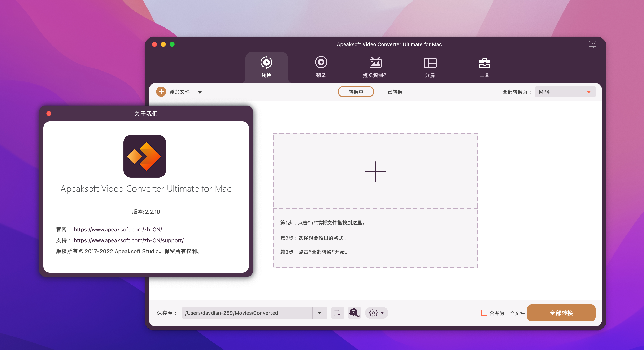
Task: Open the Converter tab icon
Action: pos(266,63)
